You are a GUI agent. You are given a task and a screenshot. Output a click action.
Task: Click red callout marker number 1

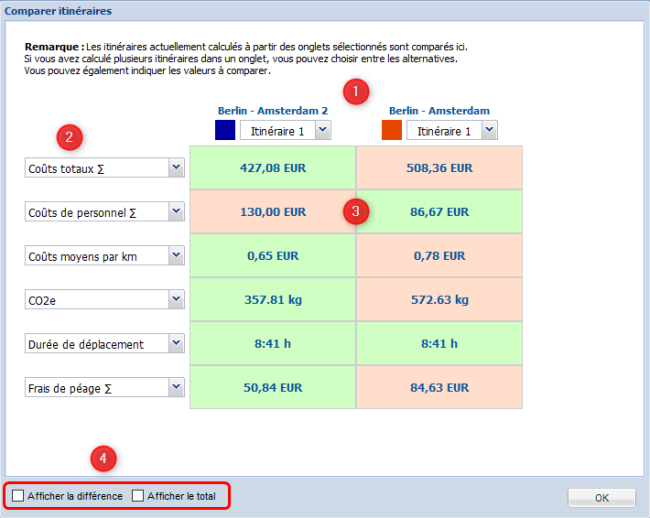pos(355,92)
